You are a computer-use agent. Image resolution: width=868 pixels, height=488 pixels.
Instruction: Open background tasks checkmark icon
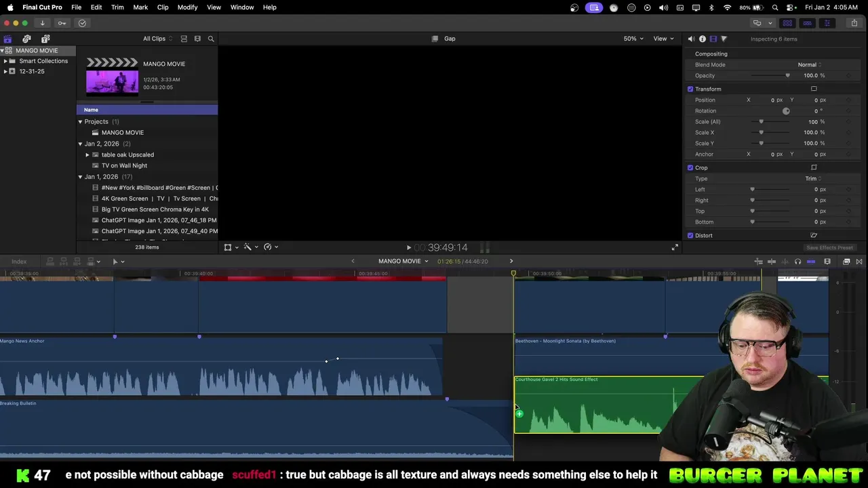(x=82, y=23)
